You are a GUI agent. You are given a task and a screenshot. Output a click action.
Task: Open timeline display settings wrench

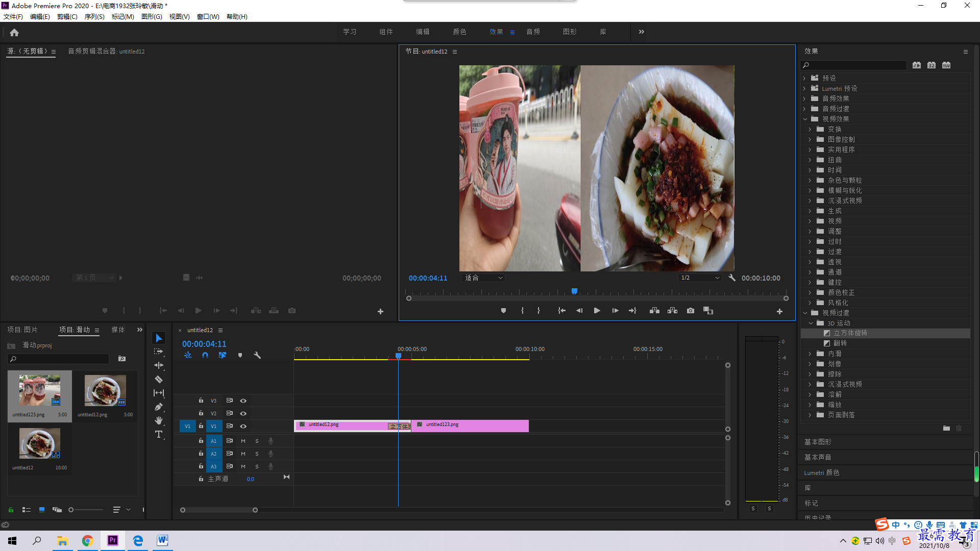pyautogui.click(x=257, y=355)
